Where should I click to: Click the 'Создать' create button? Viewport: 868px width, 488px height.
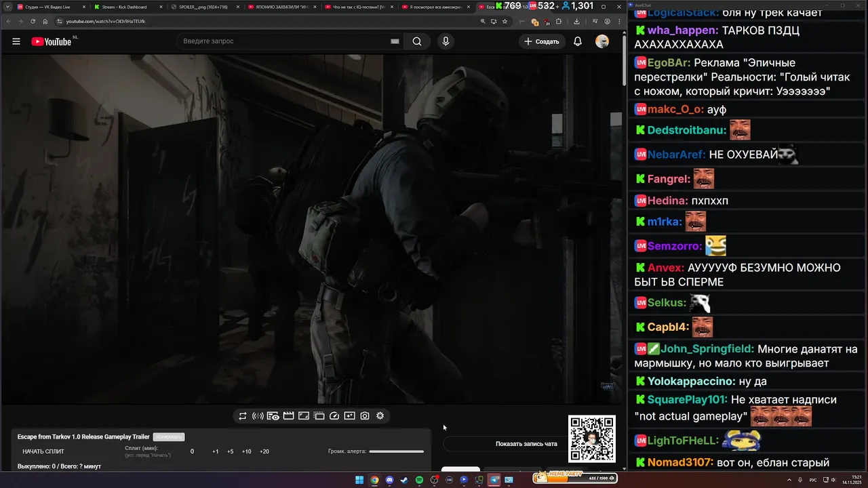[542, 41]
